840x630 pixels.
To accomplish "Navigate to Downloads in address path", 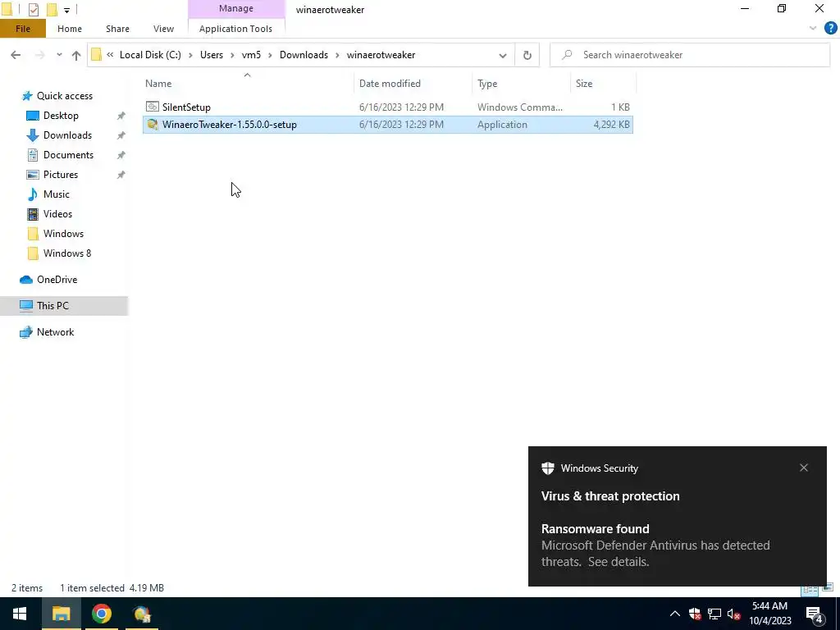I will coord(304,55).
